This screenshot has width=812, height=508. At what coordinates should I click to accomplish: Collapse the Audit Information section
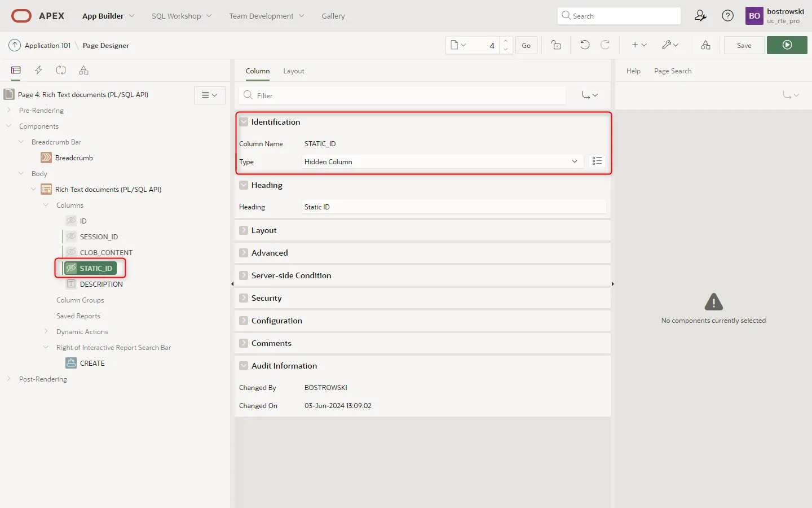244,366
